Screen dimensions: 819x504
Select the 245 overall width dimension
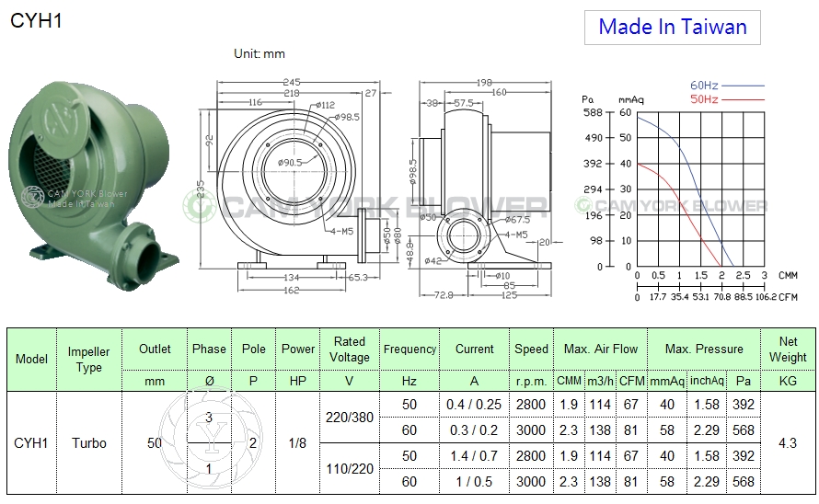292,82
